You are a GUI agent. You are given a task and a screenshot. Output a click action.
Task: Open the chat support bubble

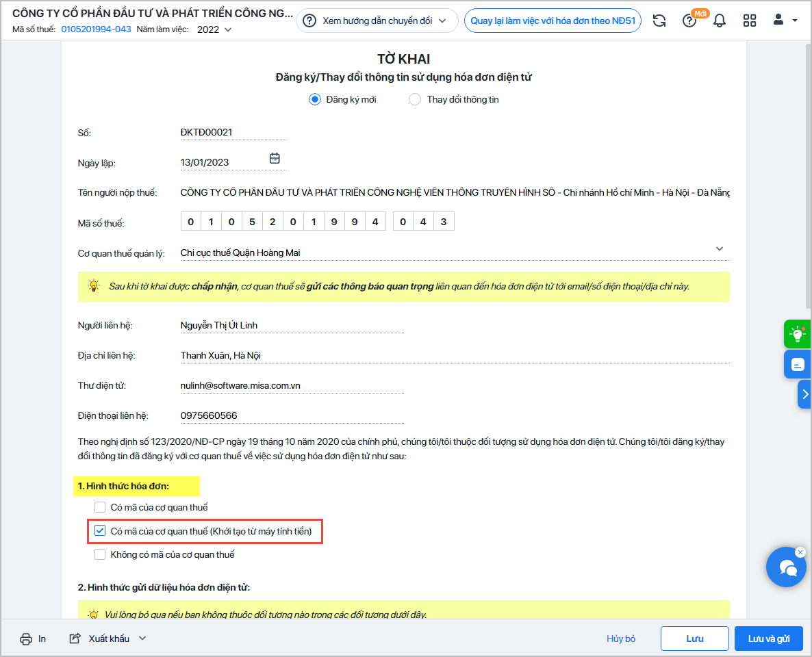786,567
